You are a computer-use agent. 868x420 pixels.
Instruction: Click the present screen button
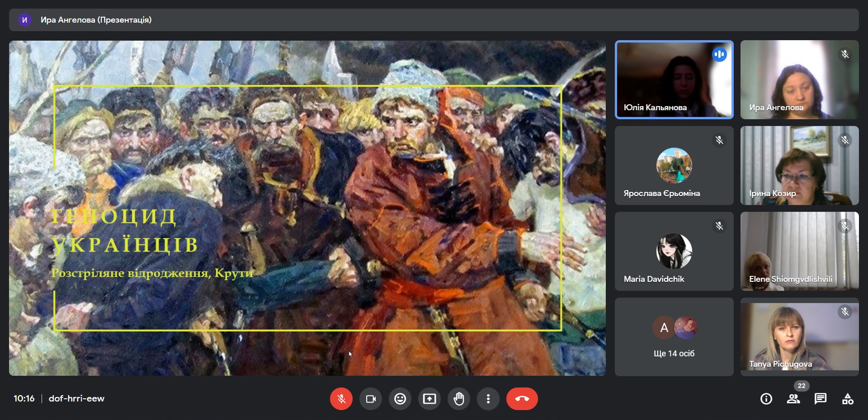(429, 399)
